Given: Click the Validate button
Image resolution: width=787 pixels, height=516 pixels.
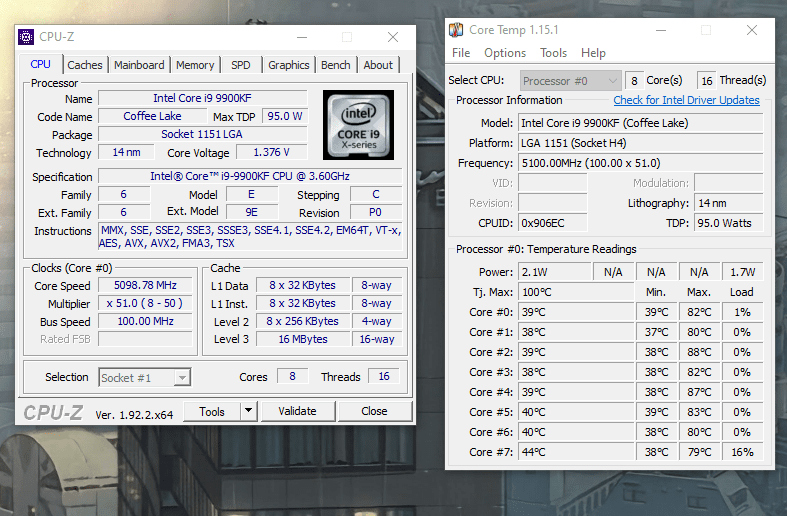Looking at the screenshot, I should click(x=298, y=412).
